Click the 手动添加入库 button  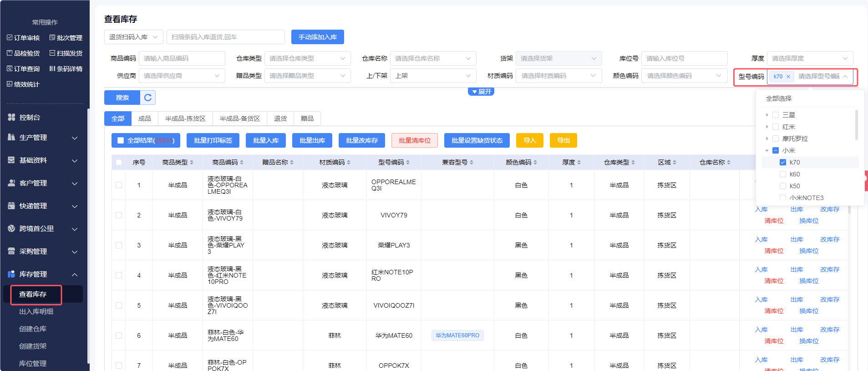pyautogui.click(x=317, y=37)
